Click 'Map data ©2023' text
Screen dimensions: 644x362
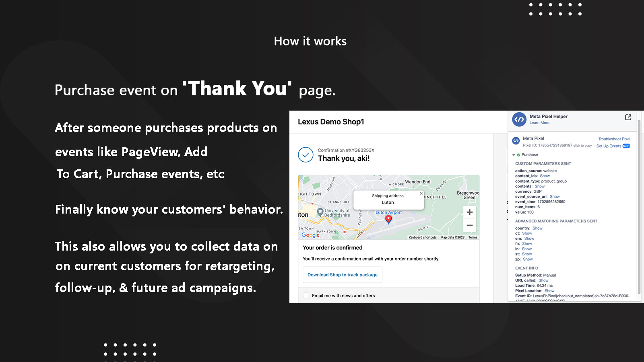click(x=452, y=237)
